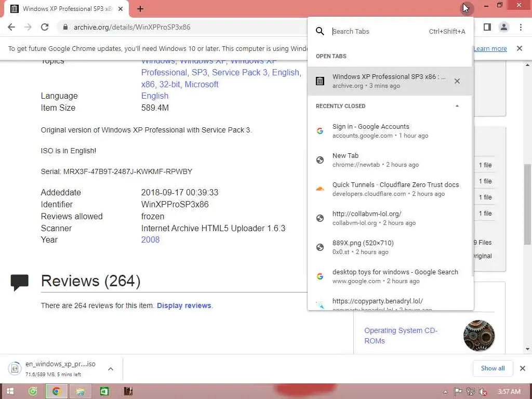Viewport: 532px width, 399px height.
Task: Open Learn more about Chrome updates
Action: click(490, 48)
